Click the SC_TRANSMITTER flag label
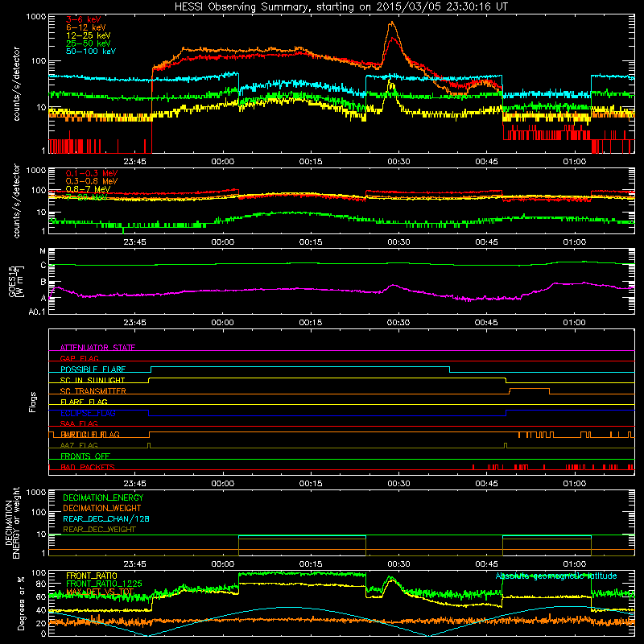Image resolution: width=644 pixels, height=644 pixels. coord(93,391)
